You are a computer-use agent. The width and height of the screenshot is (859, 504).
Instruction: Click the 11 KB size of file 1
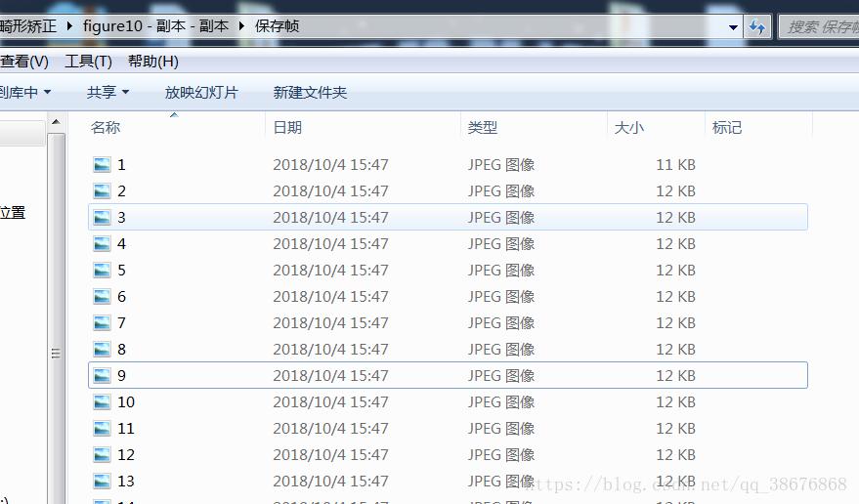pos(676,165)
